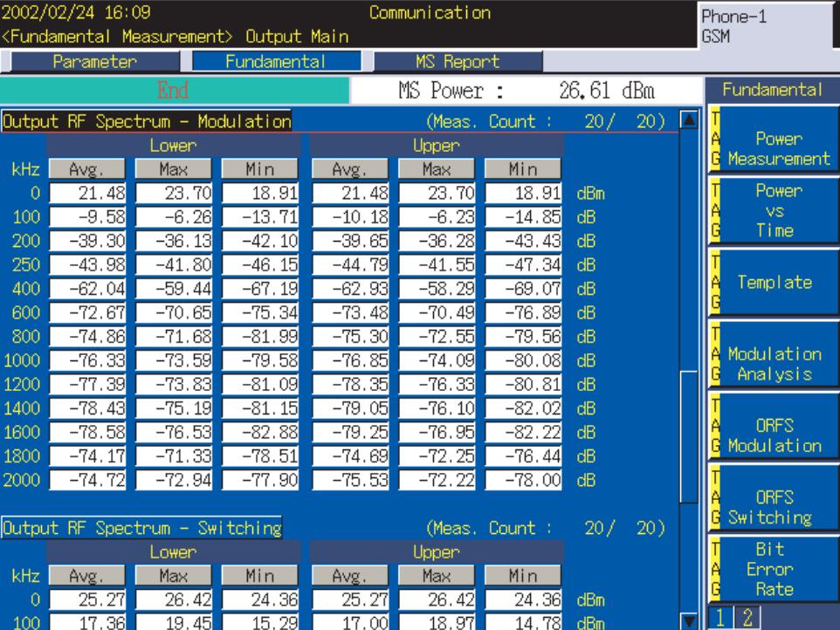Switch to softkey page 2
Screen dimensions: 840x630
pyautogui.click(x=747, y=619)
